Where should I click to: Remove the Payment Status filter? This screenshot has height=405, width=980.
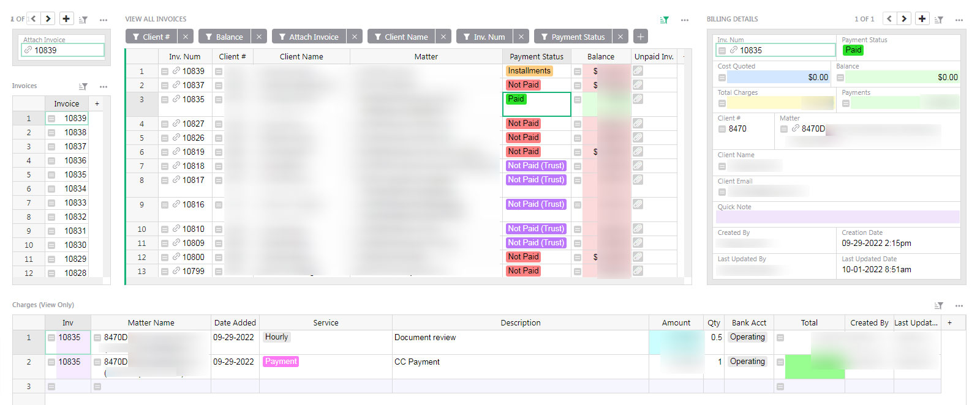620,37
